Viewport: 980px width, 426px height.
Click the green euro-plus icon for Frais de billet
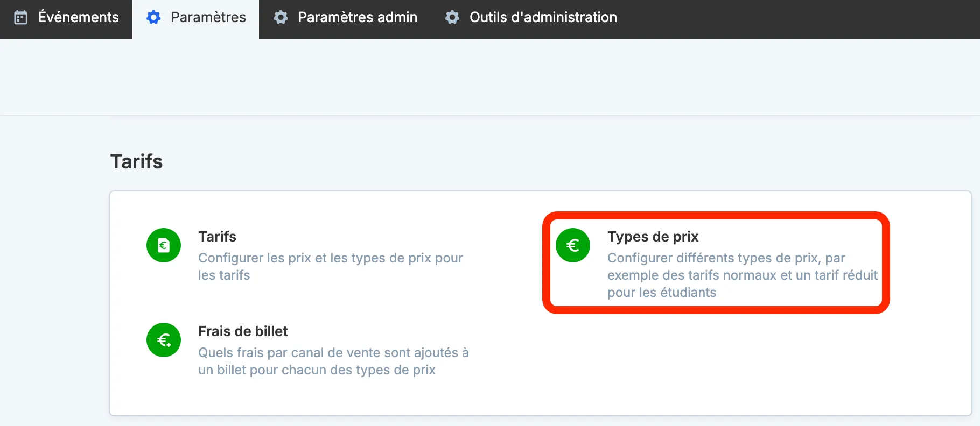click(x=164, y=340)
